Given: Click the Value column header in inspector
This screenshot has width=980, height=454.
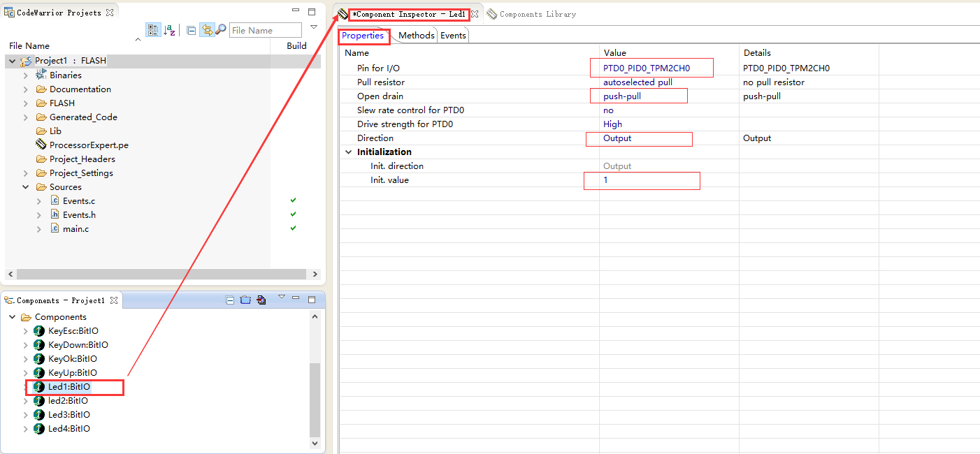Looking at the screenshot, I should [615, 52].
